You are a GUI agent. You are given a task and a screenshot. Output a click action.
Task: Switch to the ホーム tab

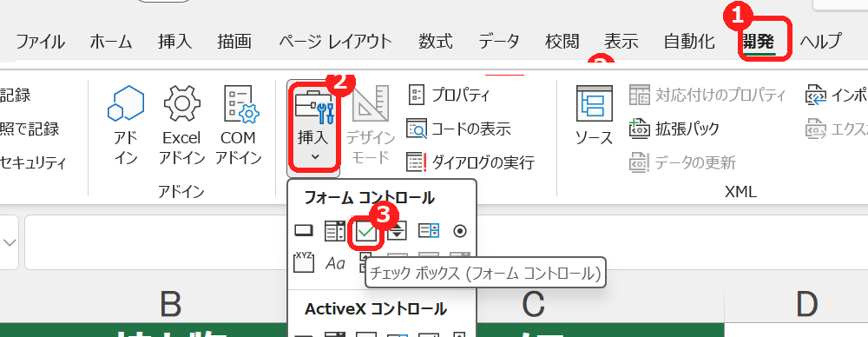(111, 42)
